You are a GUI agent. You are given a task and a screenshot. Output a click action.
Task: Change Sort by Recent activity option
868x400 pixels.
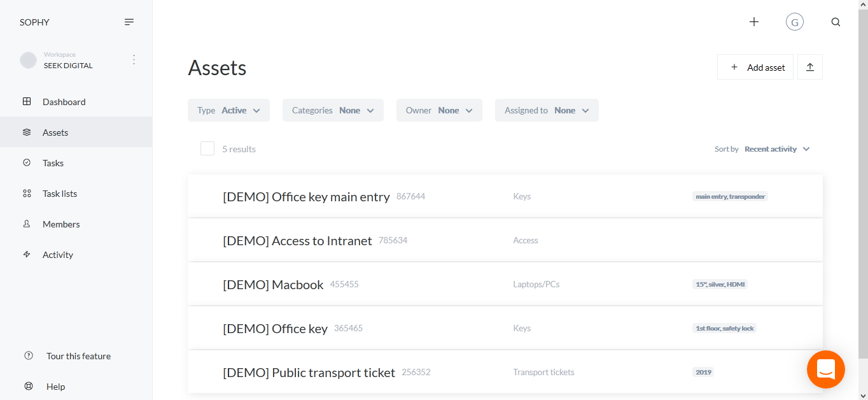tap(776, 149)
